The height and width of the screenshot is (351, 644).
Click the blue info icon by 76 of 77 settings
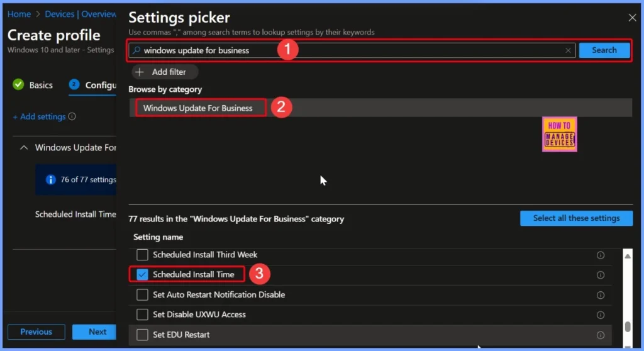pyautogui.click(x=50, y=180)
